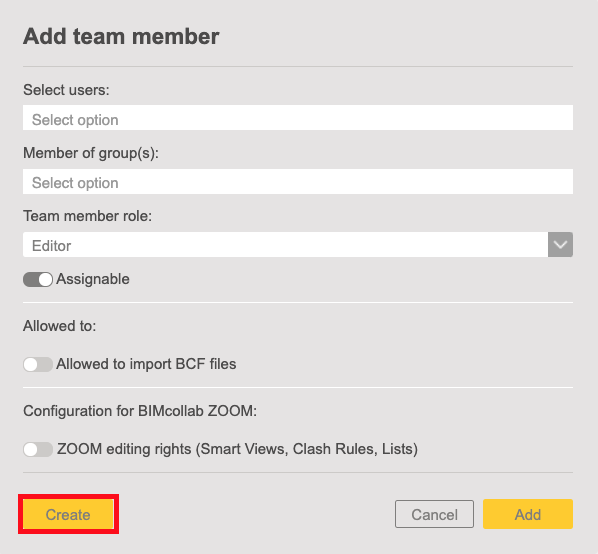Disable the Assignable toggle switch

point(38,279)
